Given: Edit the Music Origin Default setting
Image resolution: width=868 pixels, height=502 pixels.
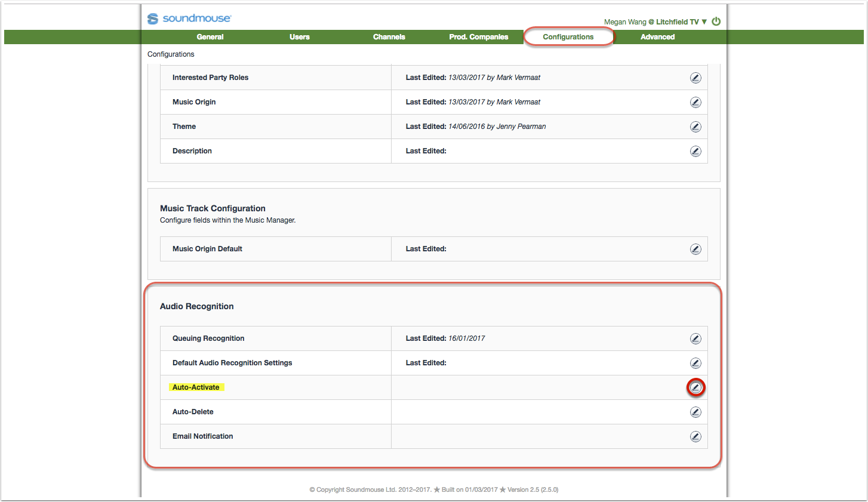Looking at the screenshot, I should (x=695, y=249).
